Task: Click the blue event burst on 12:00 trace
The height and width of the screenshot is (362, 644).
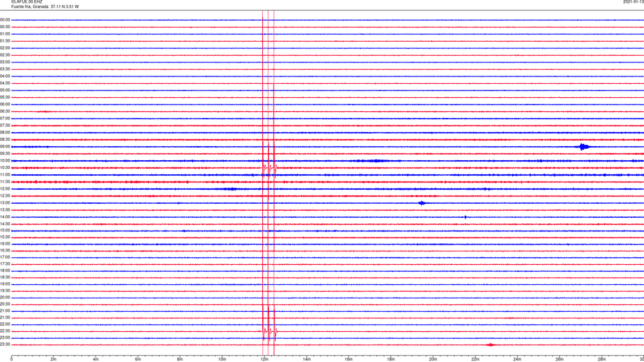Action: point(230,189)
